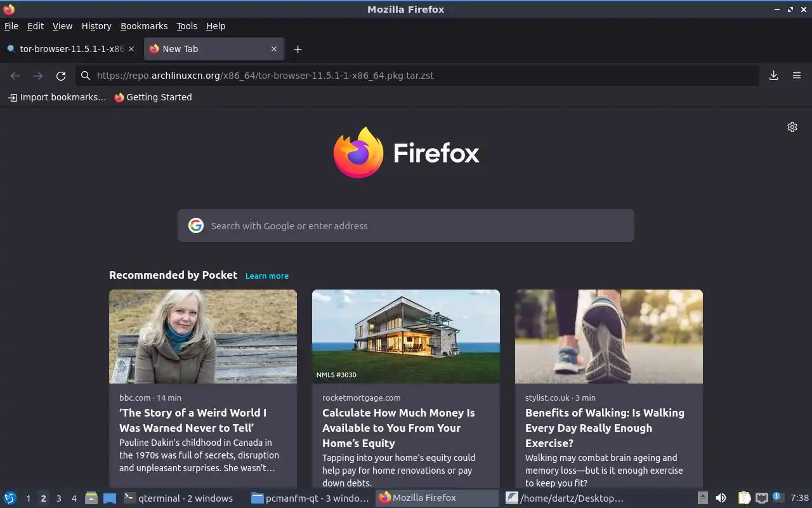
Task: Open 'Calculate How Much Money' headline
Action: click(x=398, y=428)
